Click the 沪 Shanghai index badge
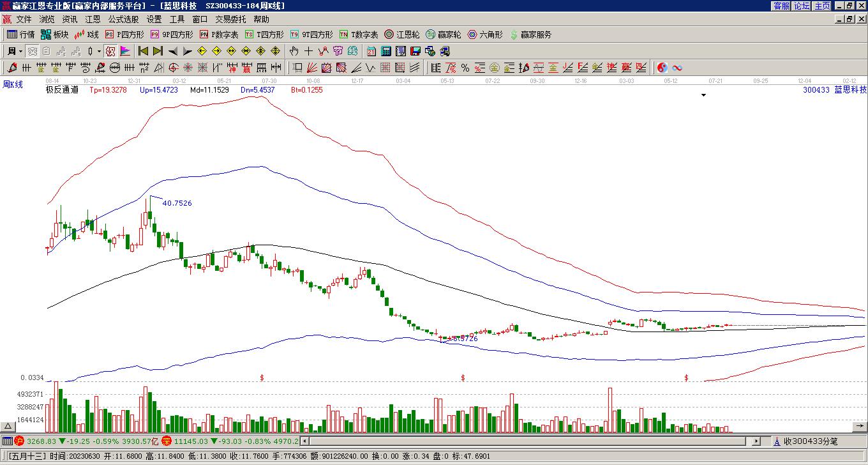Image resolution: width=868 pixels, height=465 pixels. [19, 441]
